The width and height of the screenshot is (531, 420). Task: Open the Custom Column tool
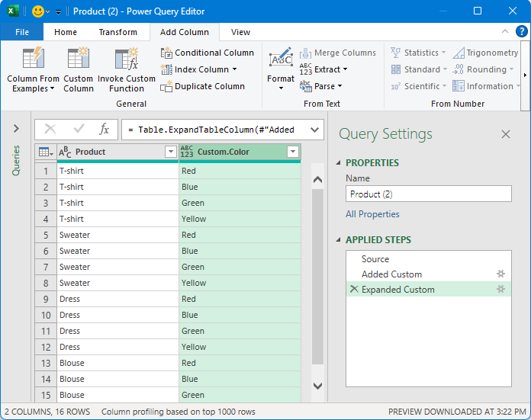coord(78,59)
